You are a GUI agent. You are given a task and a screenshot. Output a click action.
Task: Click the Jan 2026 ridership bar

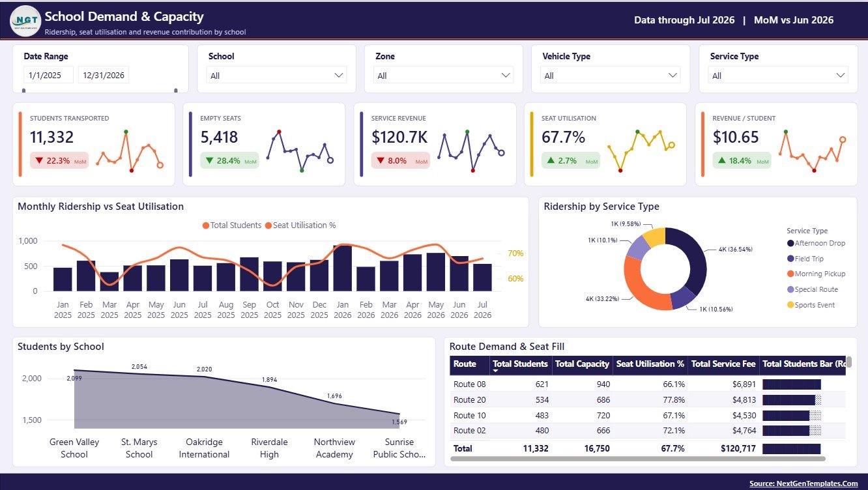tap(343, 268)
